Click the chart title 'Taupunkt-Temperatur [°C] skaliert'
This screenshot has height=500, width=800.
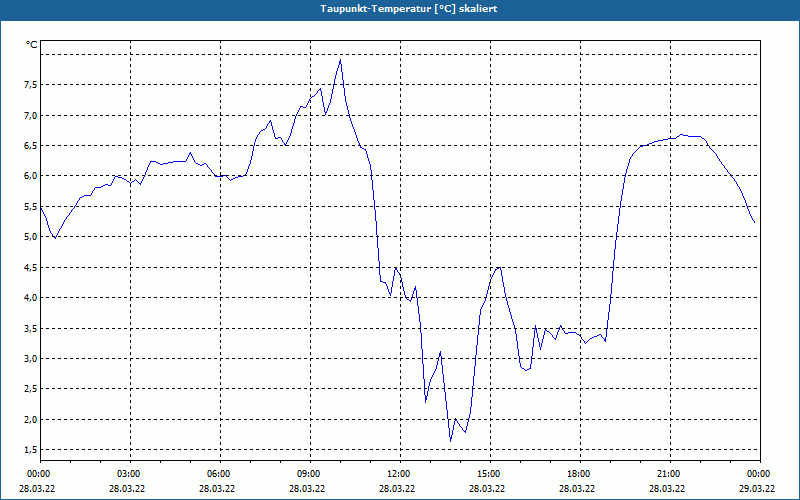(x=409, y=9)
